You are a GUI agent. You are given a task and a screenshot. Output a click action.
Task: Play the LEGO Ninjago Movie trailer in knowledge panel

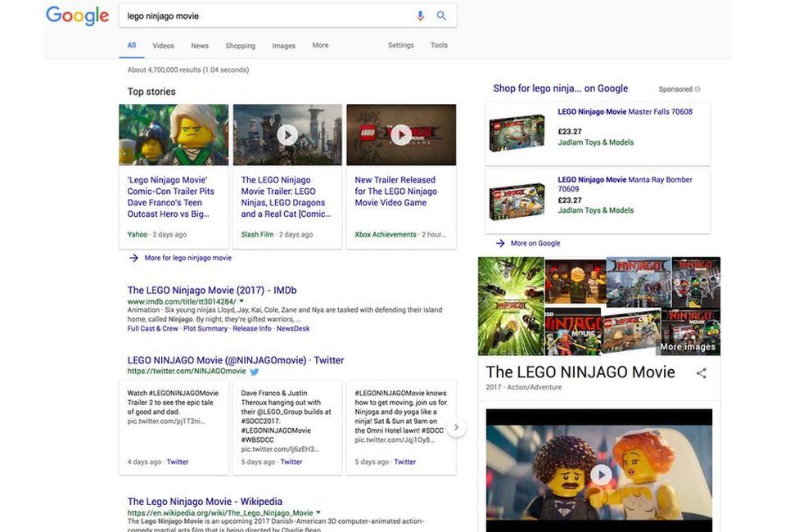[x=601, y=474]
